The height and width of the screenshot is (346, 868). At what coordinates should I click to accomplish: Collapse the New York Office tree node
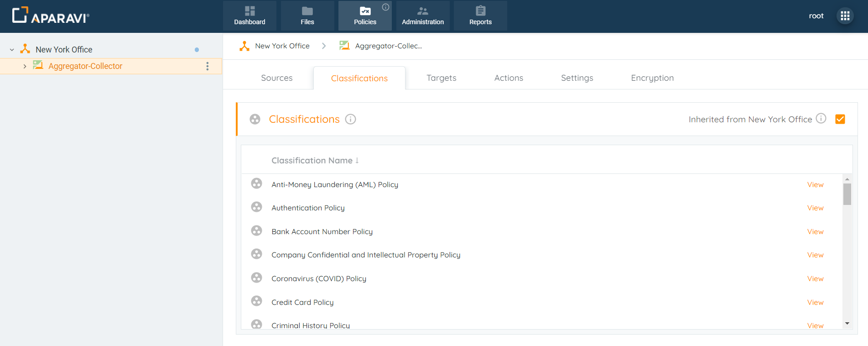[x=12, y=50]
